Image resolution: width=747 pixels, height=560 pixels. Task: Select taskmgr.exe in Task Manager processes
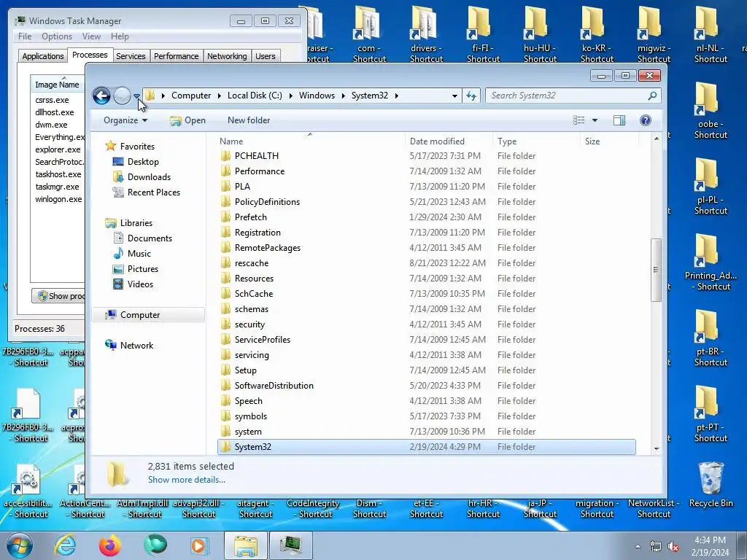coord(57,187)
